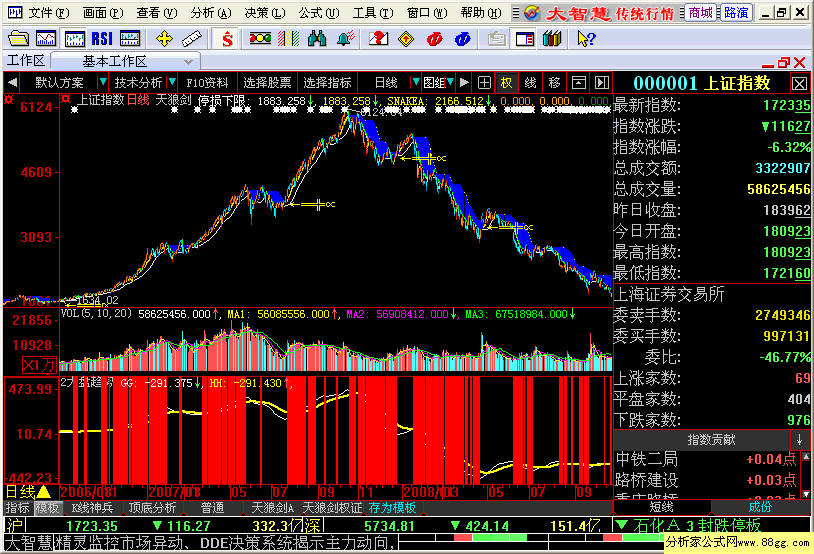814x554 pixels.
Task: Click the grayed clipboard toolbar icon
Action: point(497,38)
